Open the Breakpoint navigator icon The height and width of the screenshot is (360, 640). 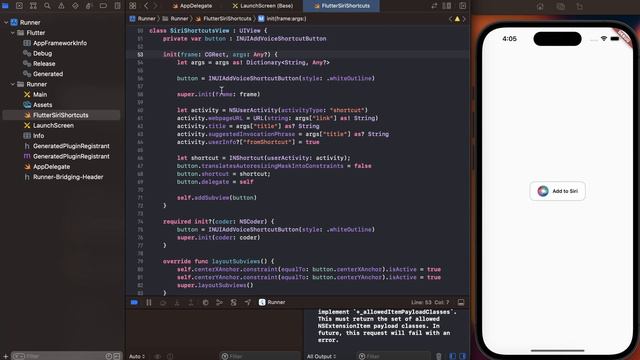pos(103,6)
